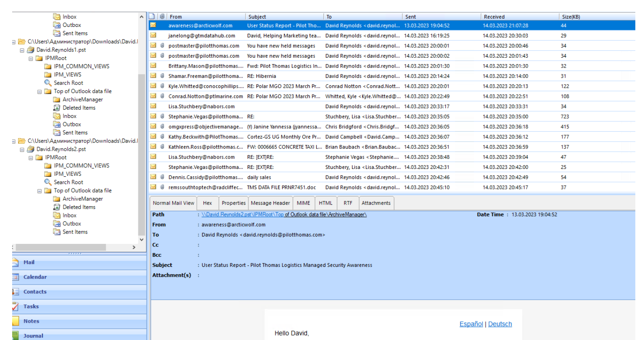Open Deleted Items folder under David.Reynolds2.pst
The image size is (644, 340).
tap(78, 207)
